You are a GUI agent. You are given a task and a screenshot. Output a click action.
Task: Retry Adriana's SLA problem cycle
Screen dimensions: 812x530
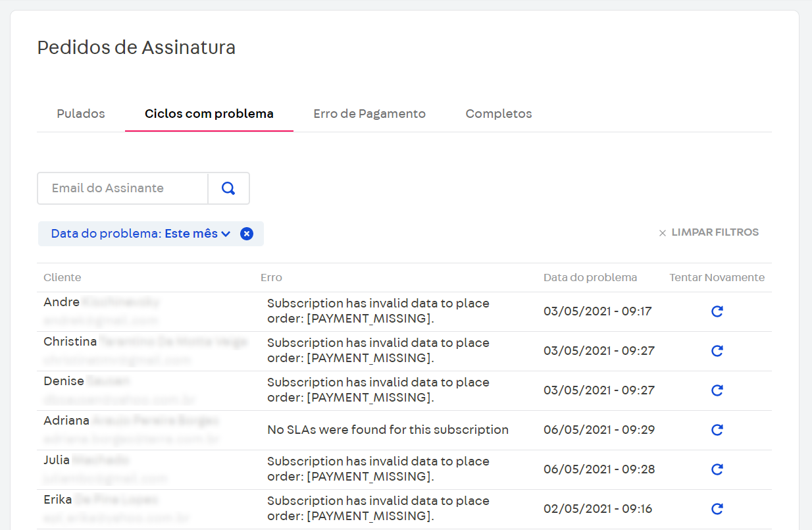717,429
